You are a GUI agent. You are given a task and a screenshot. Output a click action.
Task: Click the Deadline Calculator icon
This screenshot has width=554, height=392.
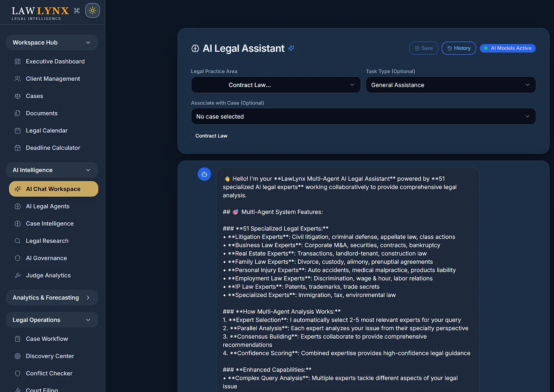pos(17,148)
